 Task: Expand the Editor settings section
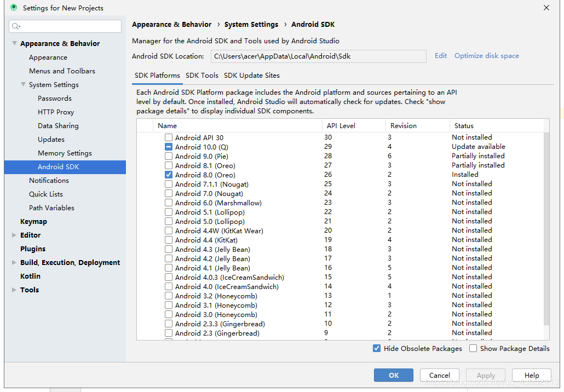(14, 235)
